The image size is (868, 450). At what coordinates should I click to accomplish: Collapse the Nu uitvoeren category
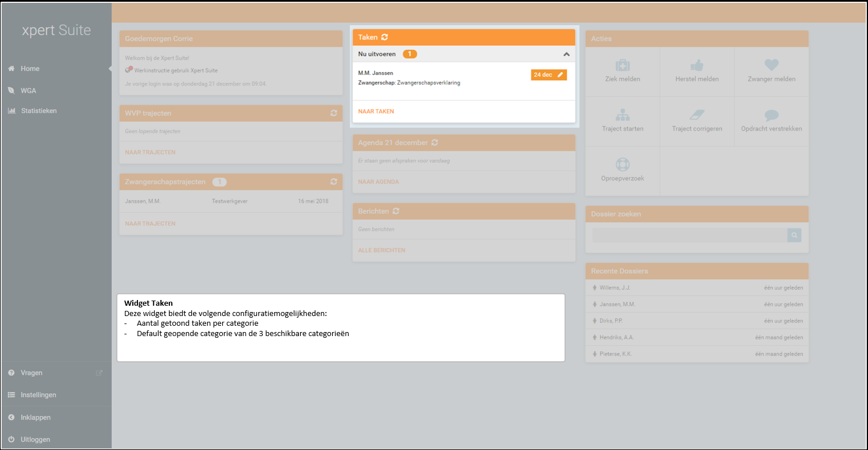(566, 54)
